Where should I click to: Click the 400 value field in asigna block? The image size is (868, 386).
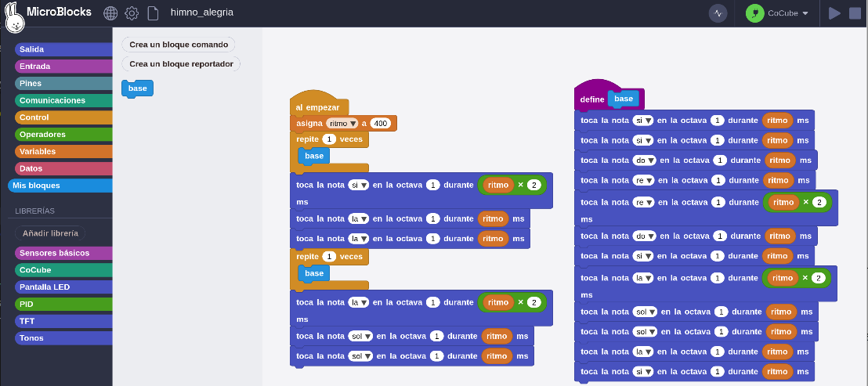[381, 124]
